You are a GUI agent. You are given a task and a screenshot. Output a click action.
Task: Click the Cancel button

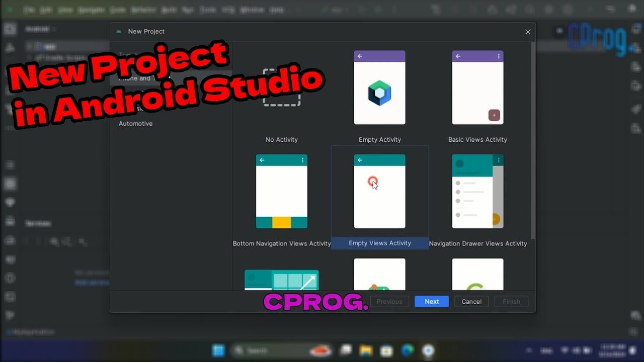point(471,301)
